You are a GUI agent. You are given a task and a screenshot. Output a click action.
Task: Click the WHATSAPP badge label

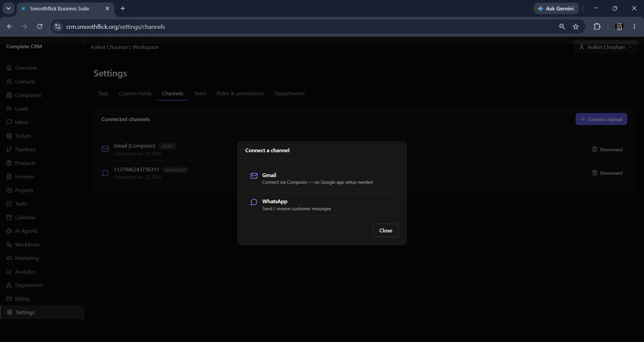tap(175, 170)
